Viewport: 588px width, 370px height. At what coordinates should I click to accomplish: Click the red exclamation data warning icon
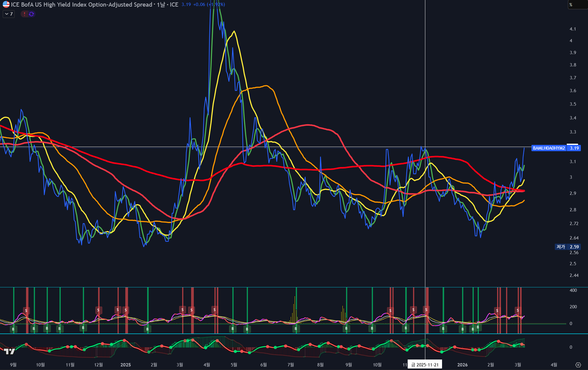25,14
